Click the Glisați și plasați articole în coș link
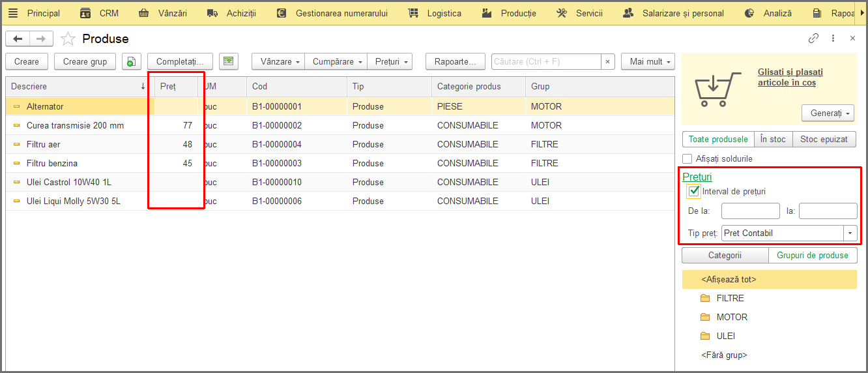The height and width of the screenshot is (373, 868). (790, 78)
